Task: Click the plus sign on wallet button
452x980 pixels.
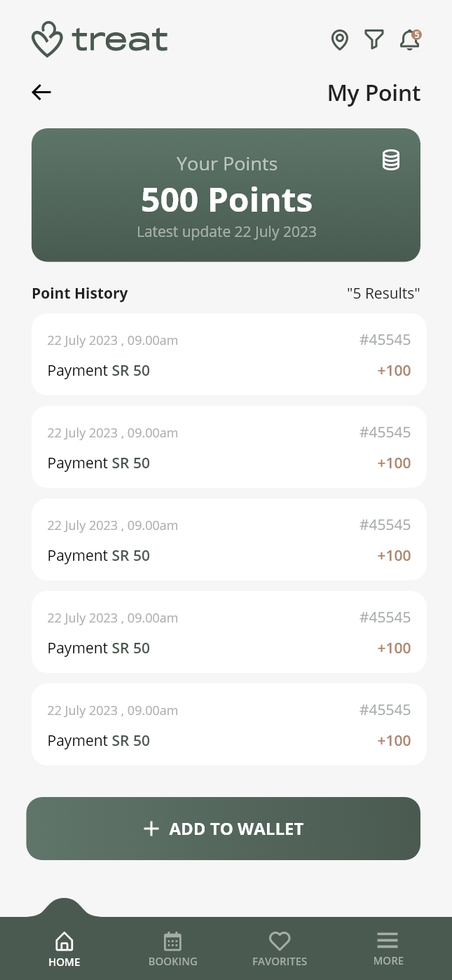Action: point(151,829)
